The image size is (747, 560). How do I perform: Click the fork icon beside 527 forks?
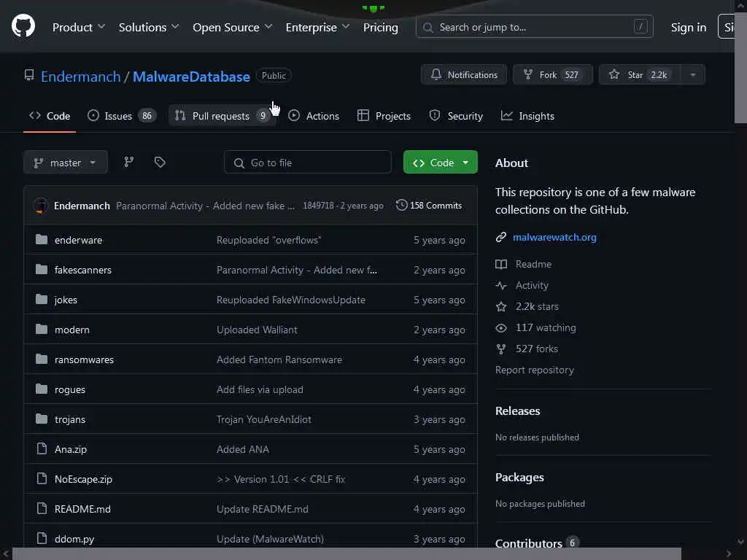501,349
